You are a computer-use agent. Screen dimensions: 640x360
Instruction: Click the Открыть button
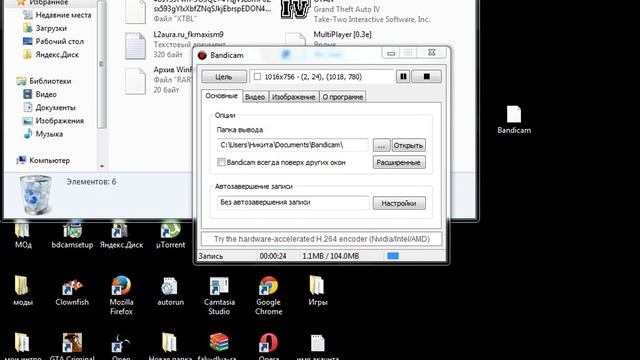[408, 145]
